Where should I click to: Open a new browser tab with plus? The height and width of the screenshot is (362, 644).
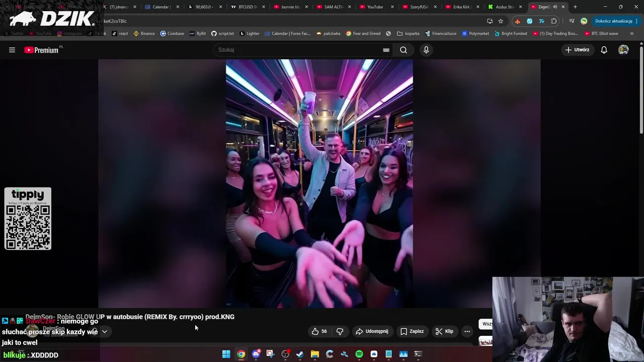pyautogui.click(x=575, y=7)
